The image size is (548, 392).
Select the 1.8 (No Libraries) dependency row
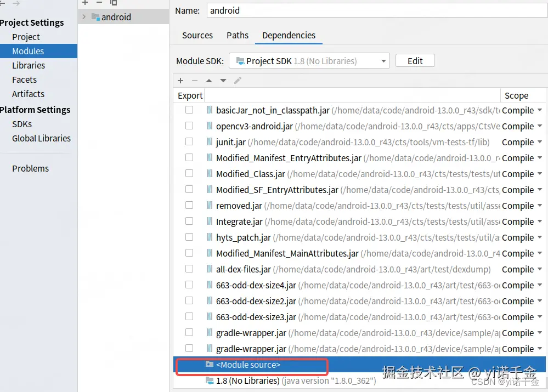tap(359, 380)
